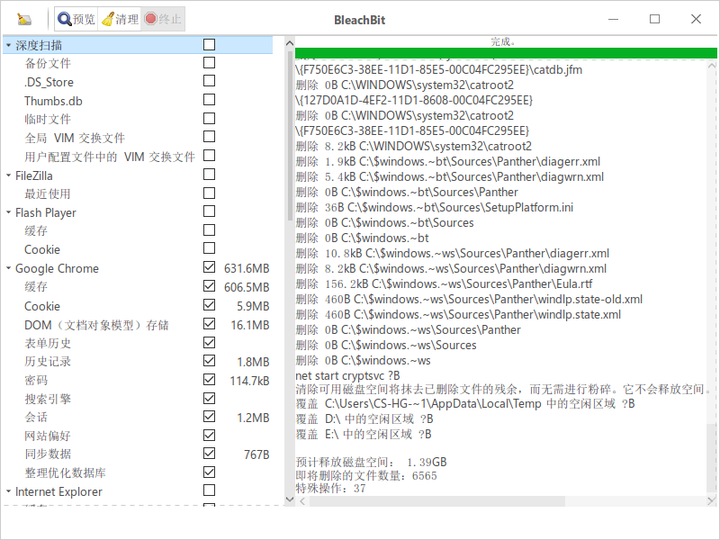
Task: Click the Clean (清理) broom button
Action: tap(120, 19)
